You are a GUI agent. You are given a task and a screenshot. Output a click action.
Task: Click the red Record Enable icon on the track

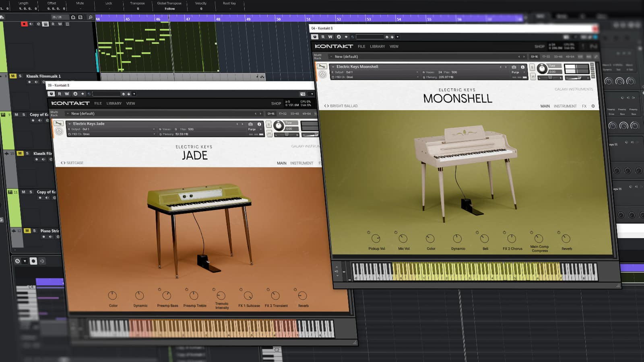(24, 24)
